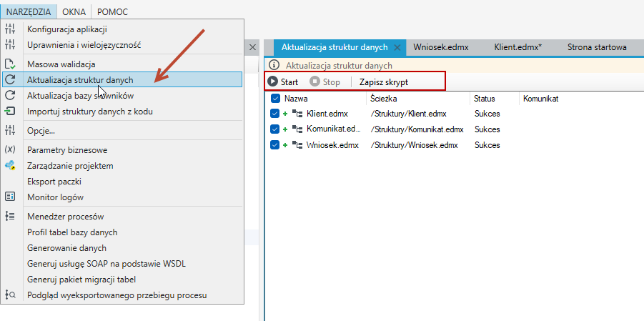
Task: Select Aktualizacja struktur danych menu entry
Action: [x=122, y=80]
